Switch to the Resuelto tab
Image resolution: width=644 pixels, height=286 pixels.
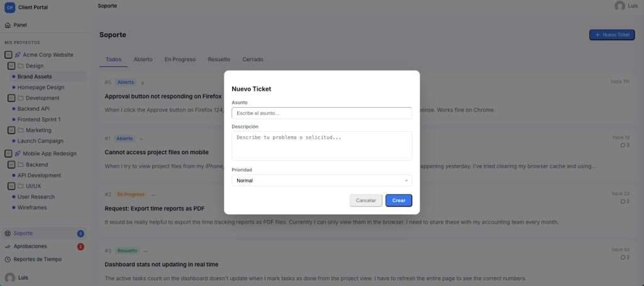coord(219,59)
